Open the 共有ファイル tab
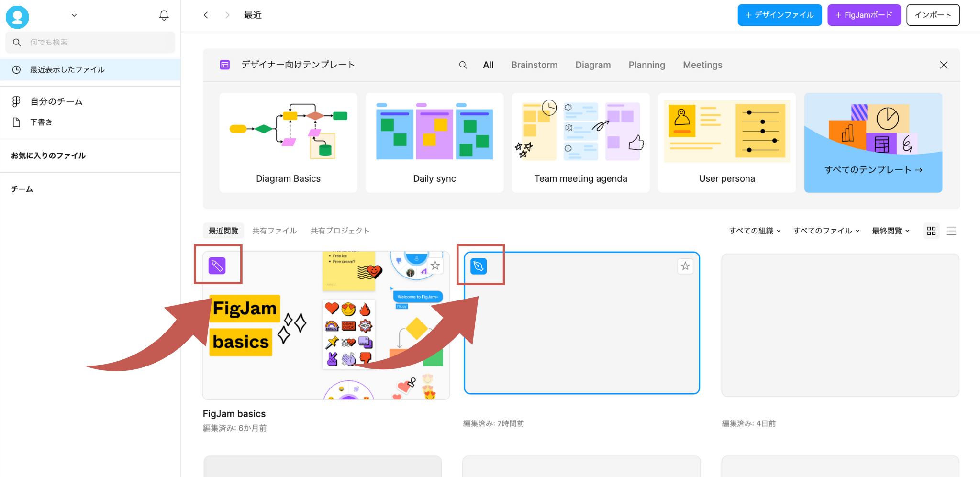 point(274,231)
